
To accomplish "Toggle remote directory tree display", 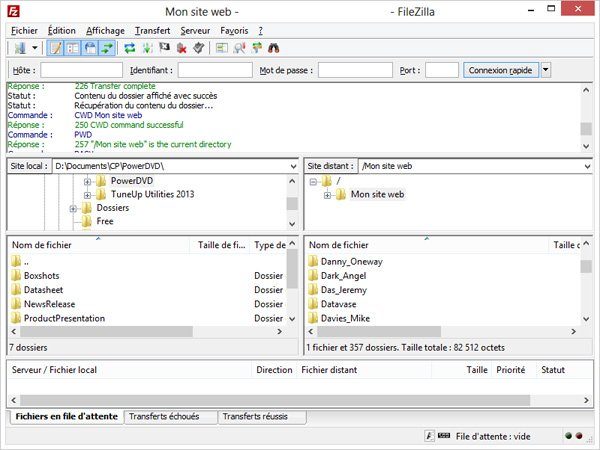I will pos(90,48).
